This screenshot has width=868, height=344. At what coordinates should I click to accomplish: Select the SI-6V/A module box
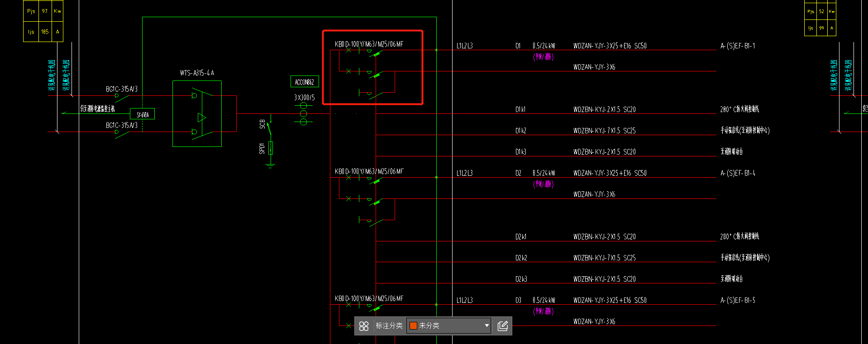[x=143, y=114]
